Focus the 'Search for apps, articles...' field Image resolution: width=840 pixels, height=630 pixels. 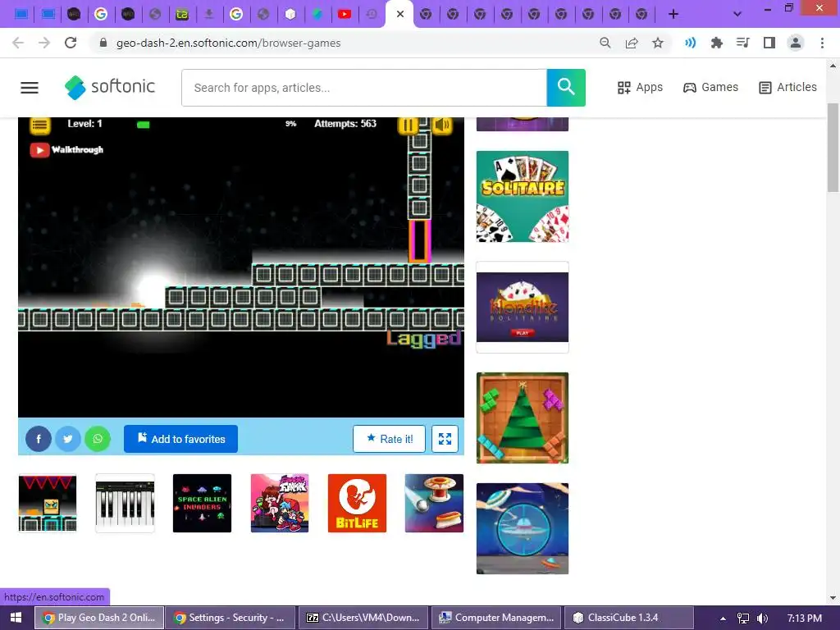click(x=364, y=87)
